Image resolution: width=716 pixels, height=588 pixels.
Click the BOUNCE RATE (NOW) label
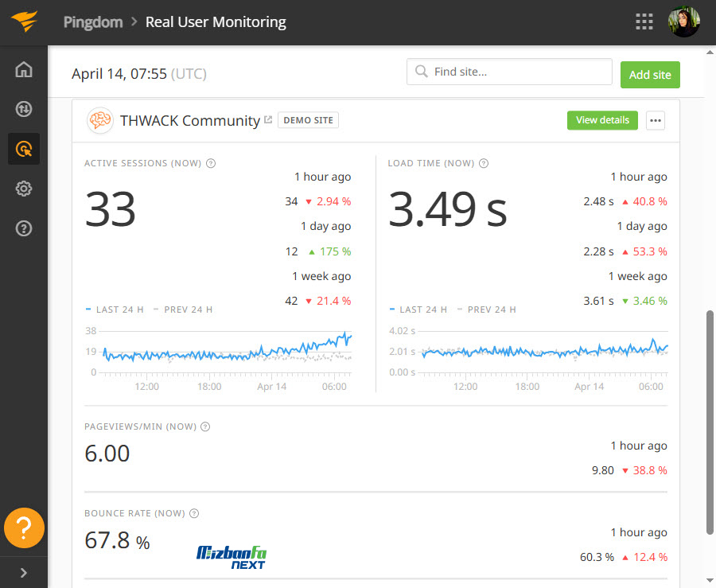click(134, 513)
